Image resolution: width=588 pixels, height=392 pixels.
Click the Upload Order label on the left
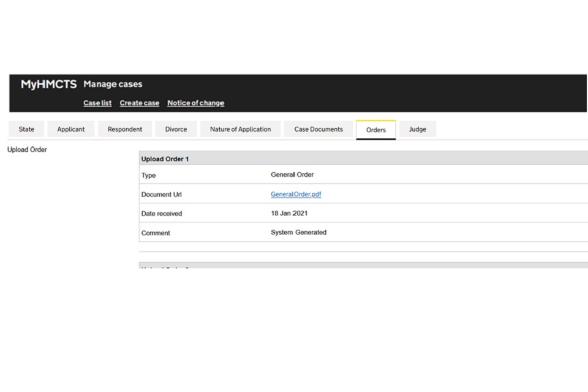tap(27, 149)
